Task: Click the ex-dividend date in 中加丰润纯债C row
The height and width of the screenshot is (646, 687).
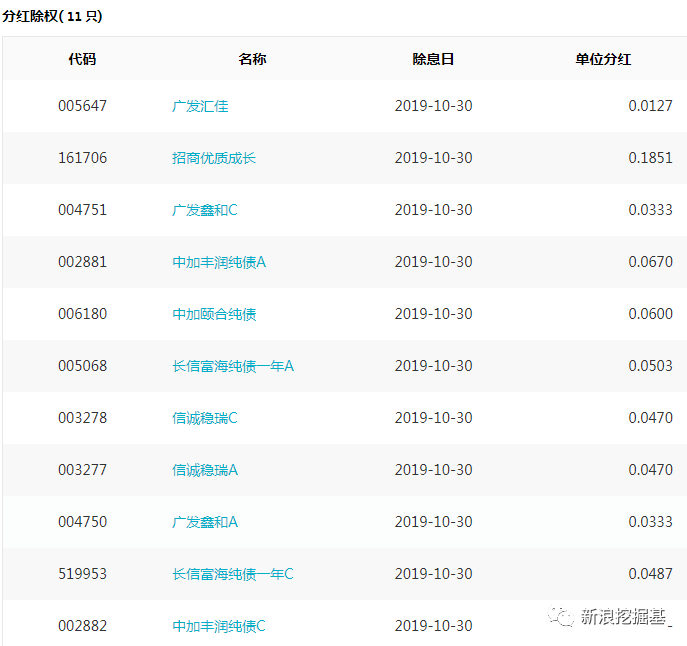Action: tap(433, 626)
